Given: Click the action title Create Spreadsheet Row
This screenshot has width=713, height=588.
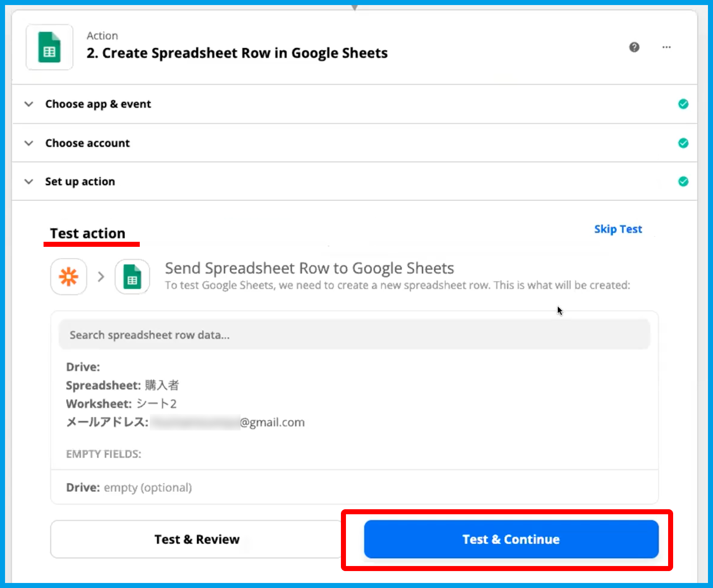Looking at the screenshot, I should point(237,53).
